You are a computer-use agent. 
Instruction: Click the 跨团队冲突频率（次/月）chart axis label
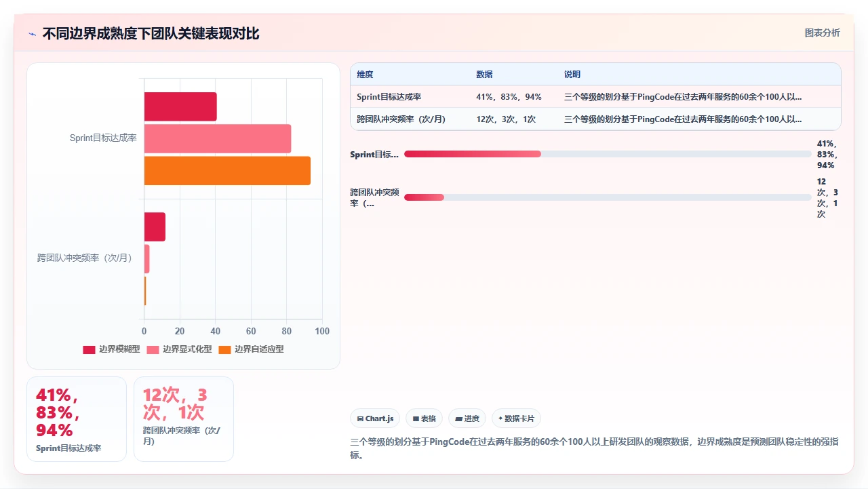pyautogui.click(x=85, y=258)
